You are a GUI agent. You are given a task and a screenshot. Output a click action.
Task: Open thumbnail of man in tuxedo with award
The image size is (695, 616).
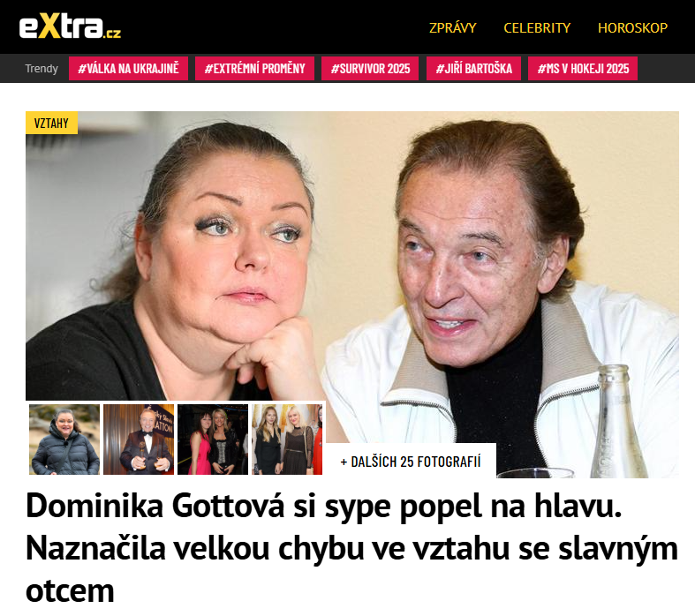139,439
